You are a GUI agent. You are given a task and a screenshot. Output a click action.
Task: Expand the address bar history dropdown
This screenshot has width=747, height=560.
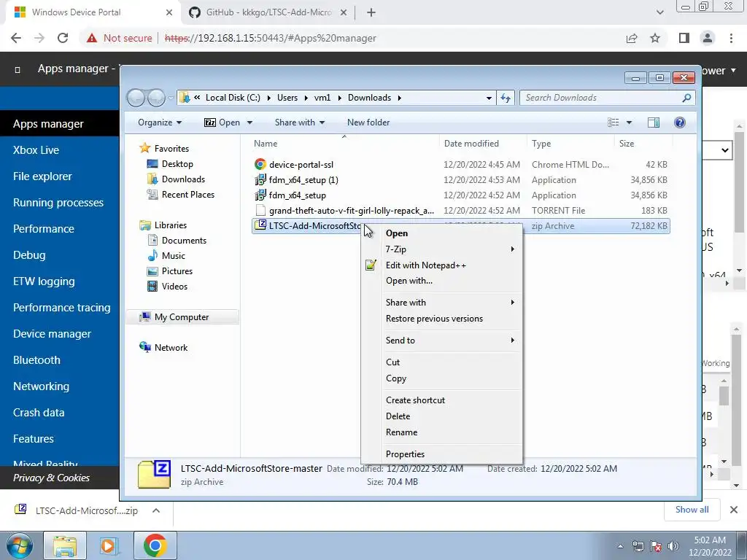489,98
